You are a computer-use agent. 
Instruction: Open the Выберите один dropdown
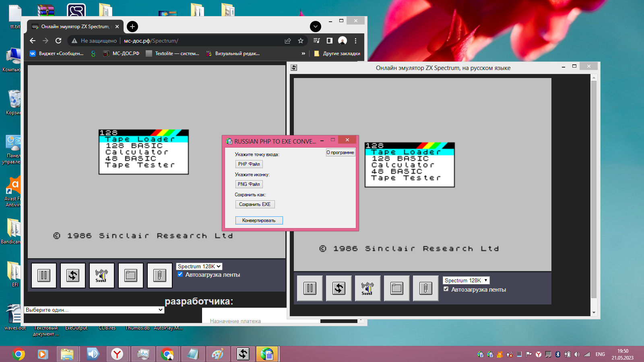pos(94,310)
